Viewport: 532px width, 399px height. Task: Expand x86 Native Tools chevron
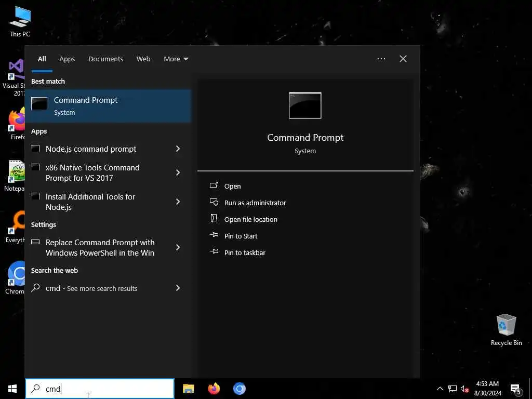tap(178, 172)
